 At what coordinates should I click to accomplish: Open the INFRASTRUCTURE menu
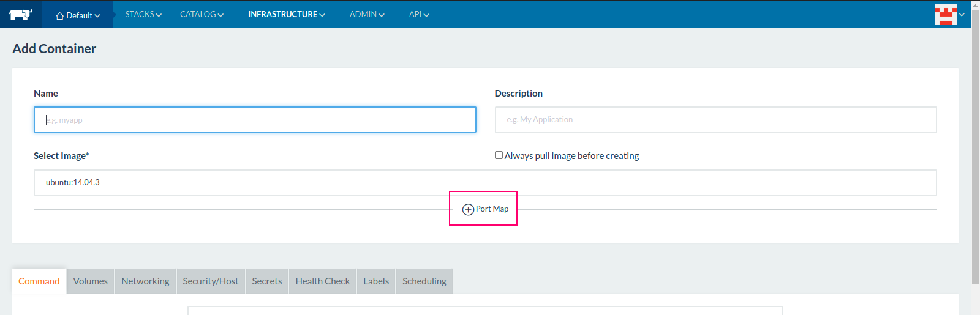[x=286, y=14]
